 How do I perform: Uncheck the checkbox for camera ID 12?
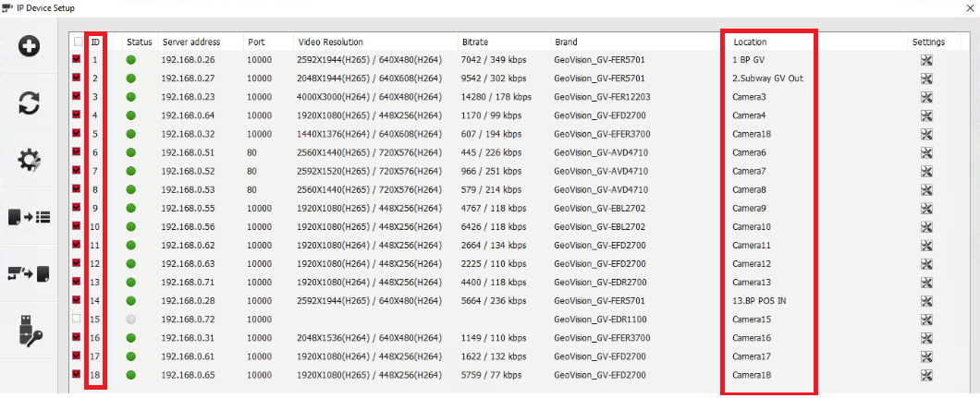77,263
